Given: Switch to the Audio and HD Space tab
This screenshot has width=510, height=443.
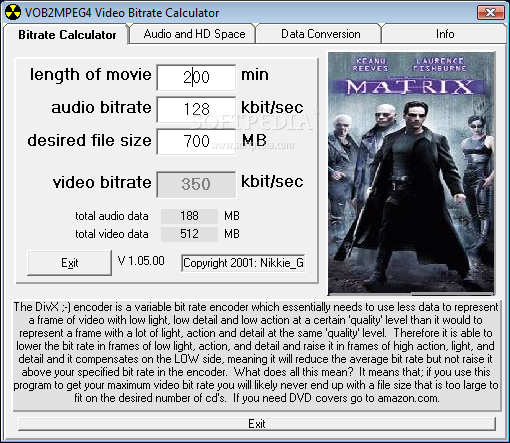Looking at the screenshot, I should 193,34.
